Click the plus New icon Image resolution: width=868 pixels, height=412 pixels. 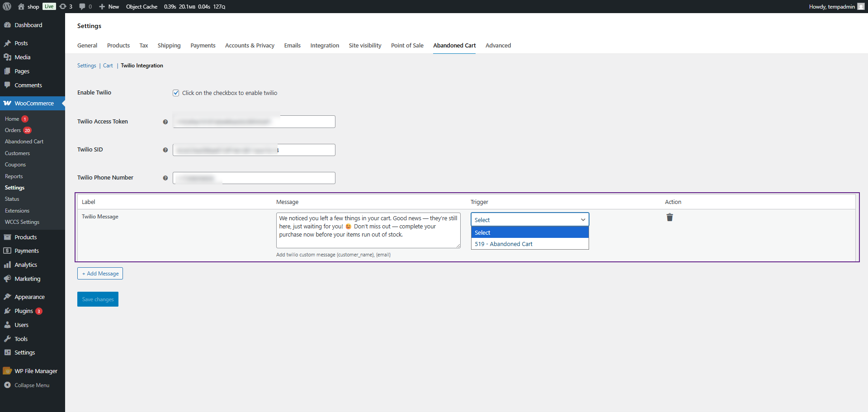pyautogui.click(x=102, y=6)
